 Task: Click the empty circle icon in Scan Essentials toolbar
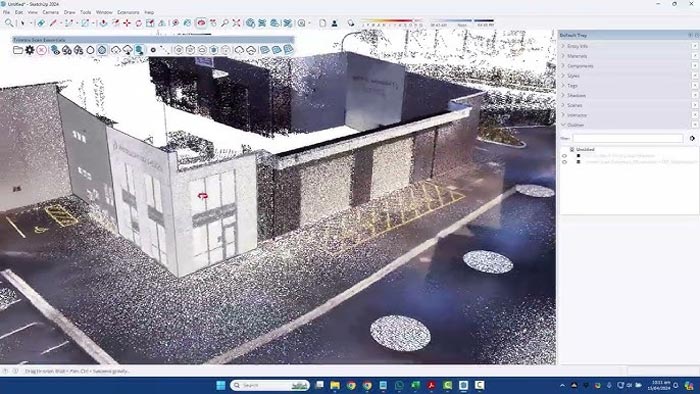pos(90,50)
